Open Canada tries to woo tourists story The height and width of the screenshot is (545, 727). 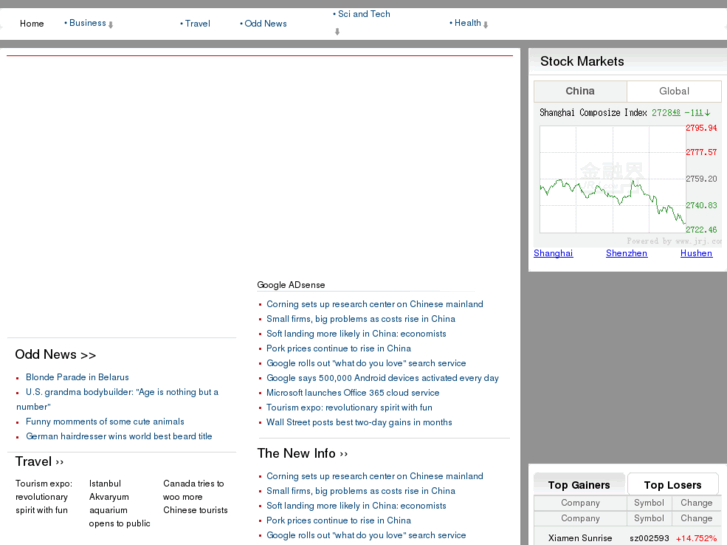pyautogui.click(x=195, y=497)
